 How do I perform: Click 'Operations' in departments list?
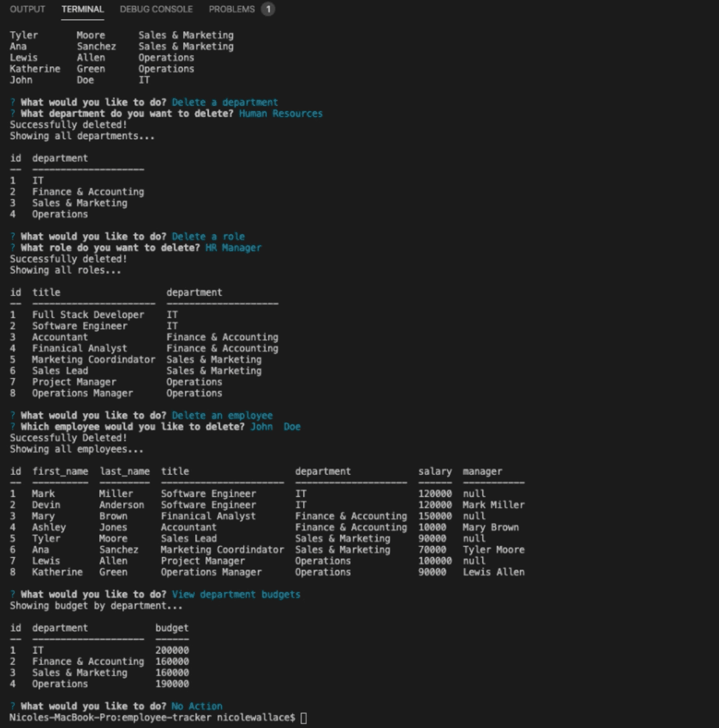tap(60, 214)
